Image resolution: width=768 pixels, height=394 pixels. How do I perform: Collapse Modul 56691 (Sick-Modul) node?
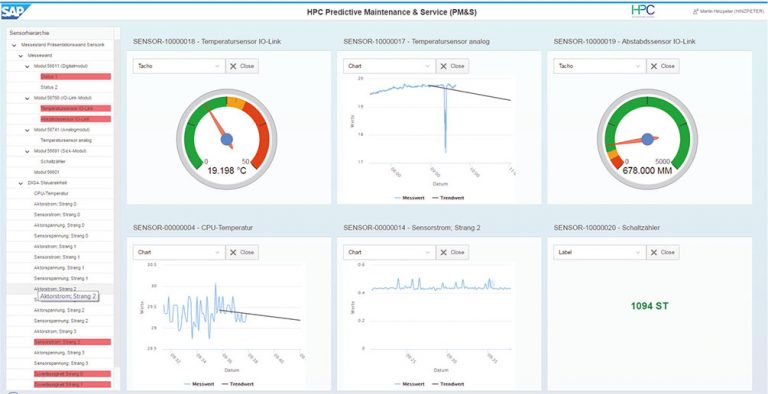tap(27, 151)
